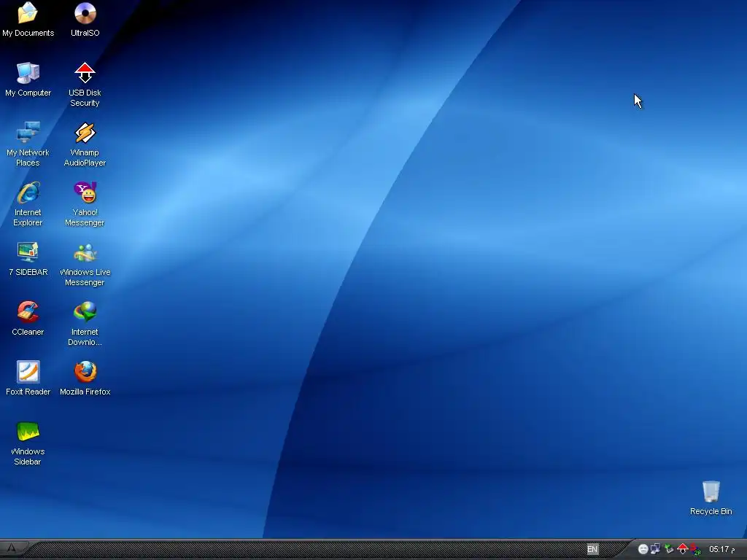Click the network computers tray icon
The height and width of the screenshot is (560, 747).
click(656, 549)
